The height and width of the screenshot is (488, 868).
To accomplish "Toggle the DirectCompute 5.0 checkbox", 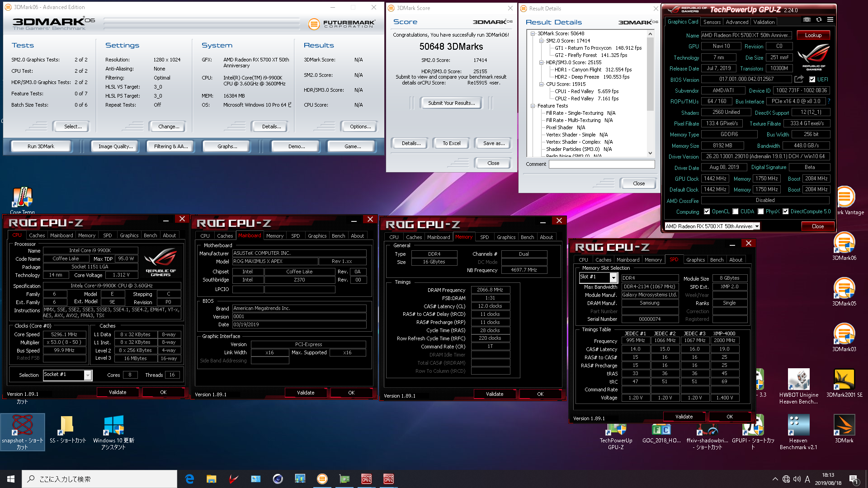I will 786,211.
